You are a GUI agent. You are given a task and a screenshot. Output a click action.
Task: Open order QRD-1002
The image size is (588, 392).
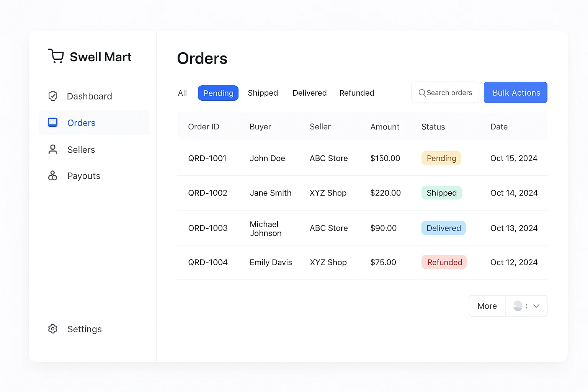pos(207,193)
